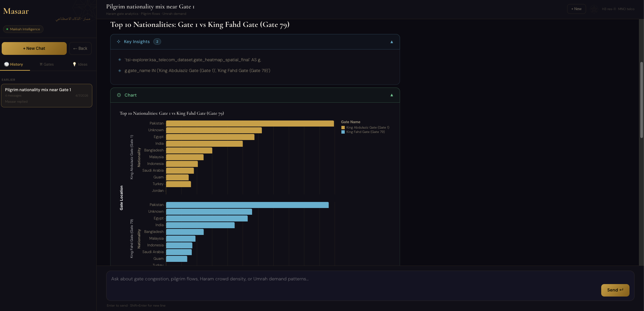Click the gold King Abdulaziz Gate legend swatch
The width and height of the screenshot is (644, 311).
point(343,128)
